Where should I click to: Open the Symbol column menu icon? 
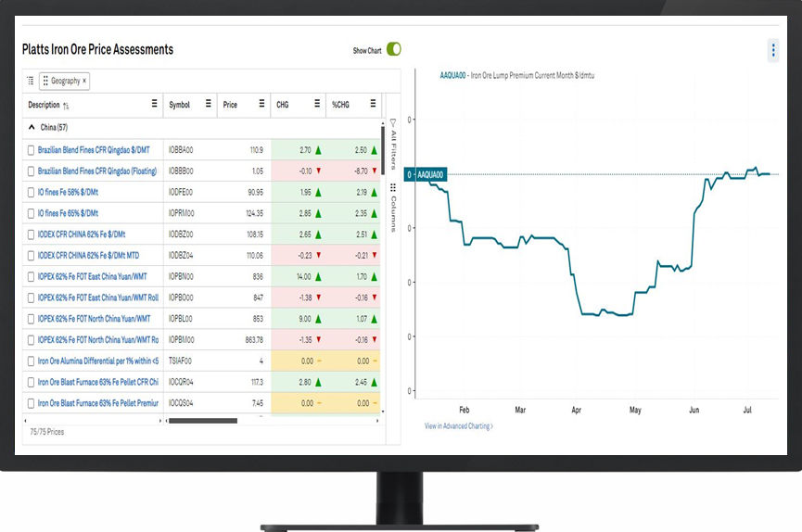(x=208, y=105)
